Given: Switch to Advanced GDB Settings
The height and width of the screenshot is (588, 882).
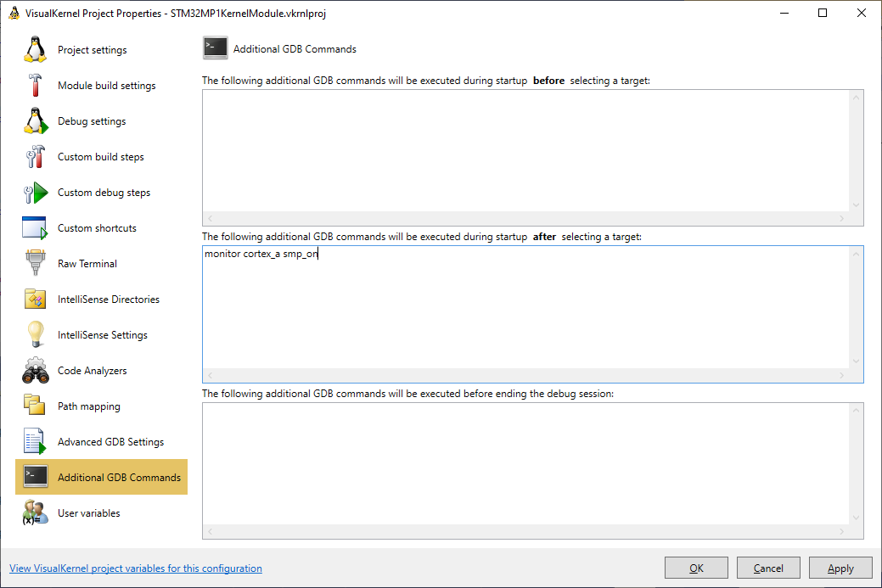Looking at the screenshot, I should (111, 442).
